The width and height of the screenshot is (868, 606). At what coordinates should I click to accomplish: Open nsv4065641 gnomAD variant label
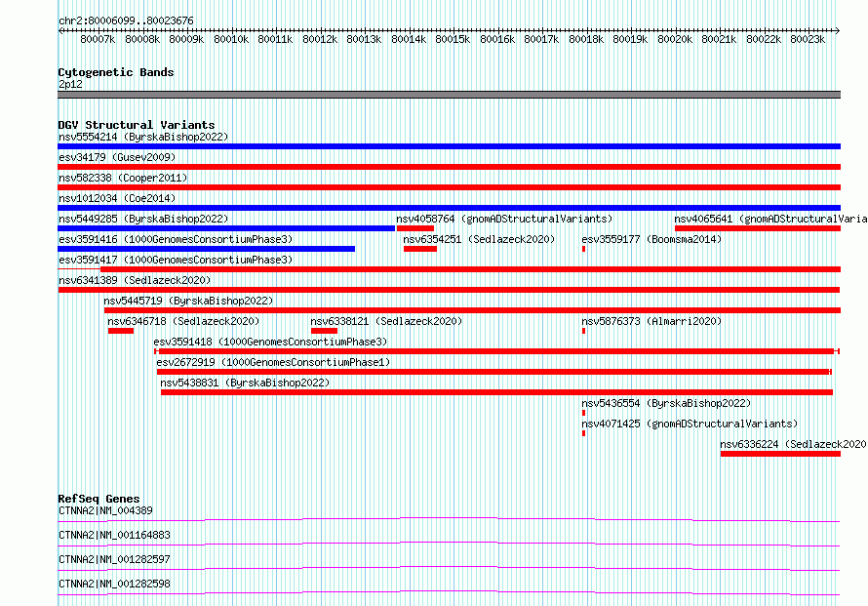(x=770, y=219)
